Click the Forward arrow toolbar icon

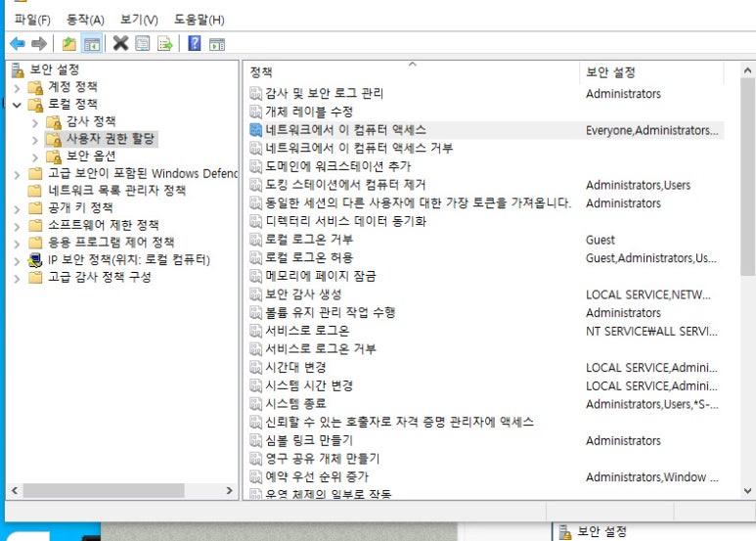point(39,44)
